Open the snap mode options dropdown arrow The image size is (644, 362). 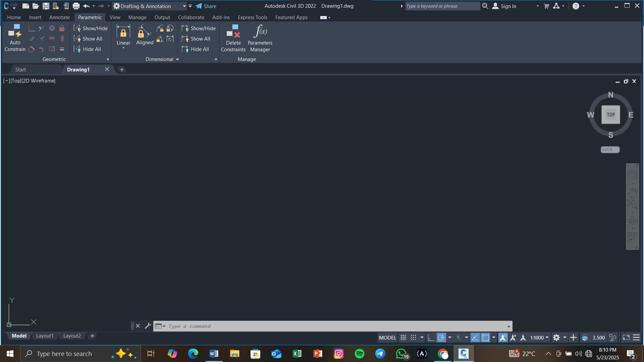pyautogui.click(x=422, y=338)
